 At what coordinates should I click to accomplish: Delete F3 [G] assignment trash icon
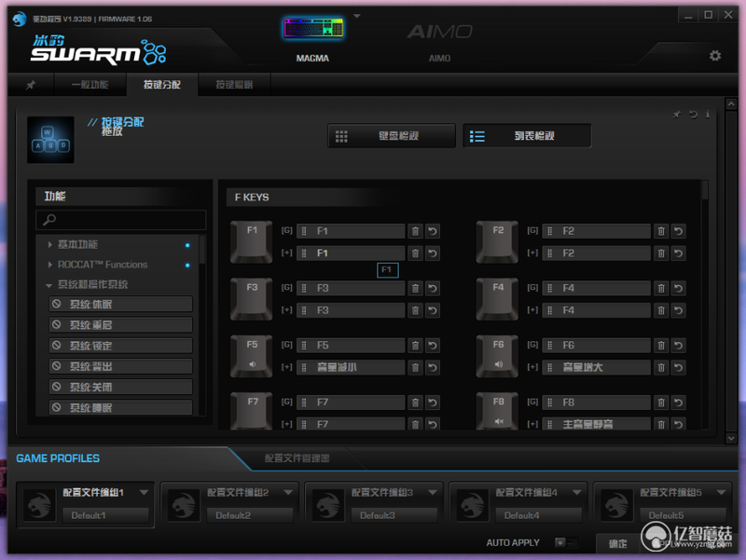click(415, 288)
